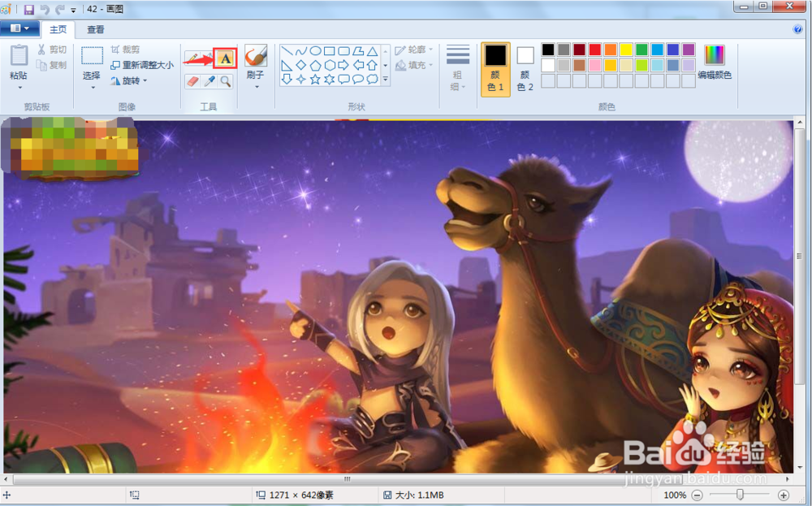Select the Magnifier tool
The image size is (812, 506).
tap(225, 81)
